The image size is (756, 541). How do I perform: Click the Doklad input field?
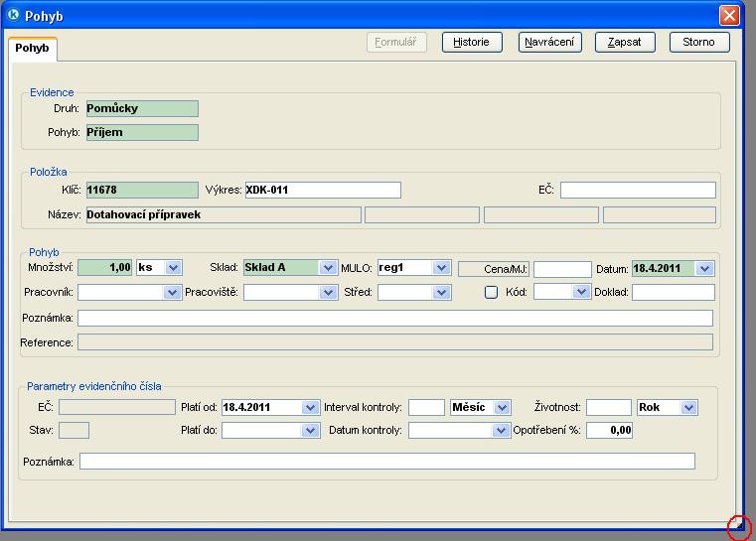point(674,293)
